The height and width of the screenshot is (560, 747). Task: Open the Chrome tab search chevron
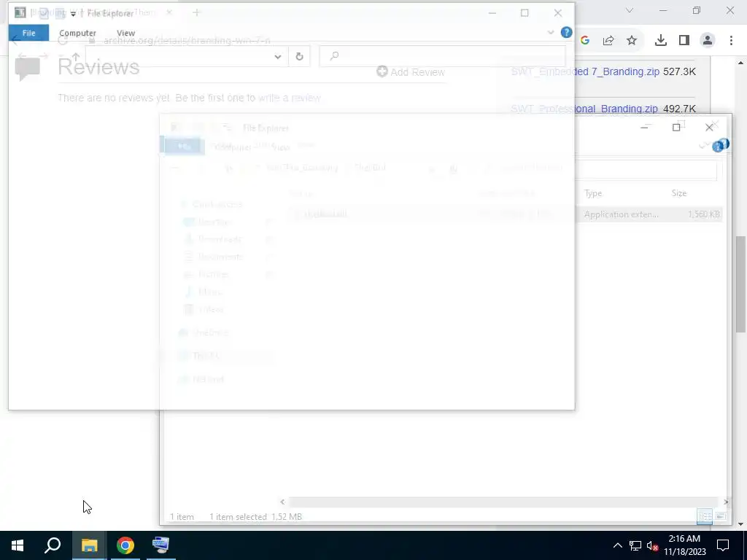coord(630,10)
